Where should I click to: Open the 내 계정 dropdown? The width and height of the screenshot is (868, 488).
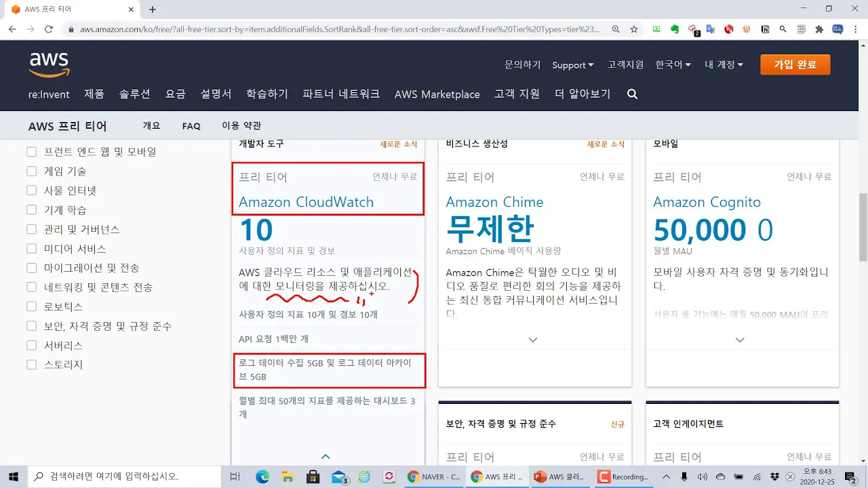(724, 65)
